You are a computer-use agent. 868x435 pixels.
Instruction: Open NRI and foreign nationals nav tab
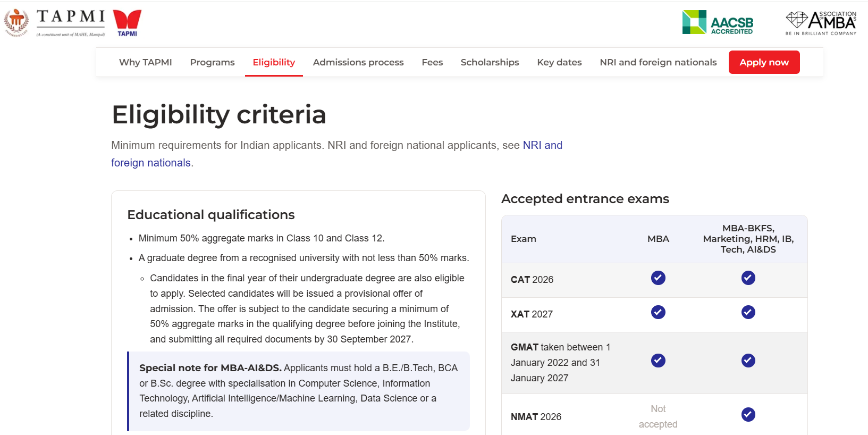point(659,62)
